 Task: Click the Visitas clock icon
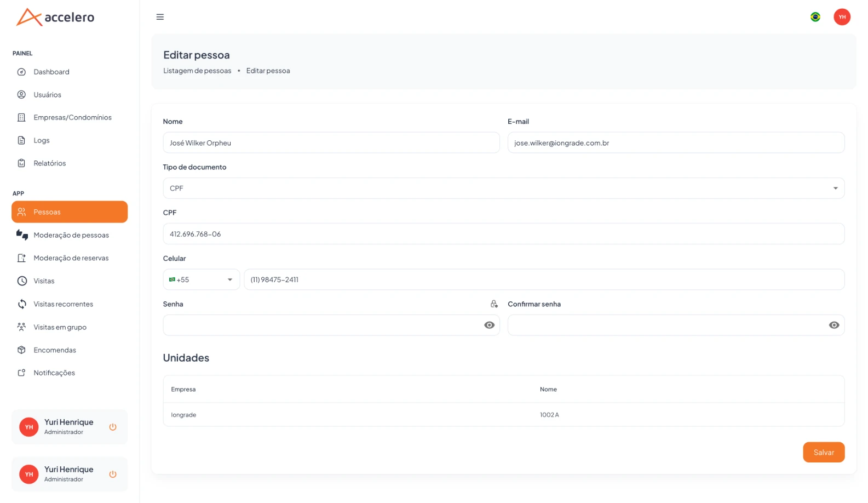tap(22, 281)
